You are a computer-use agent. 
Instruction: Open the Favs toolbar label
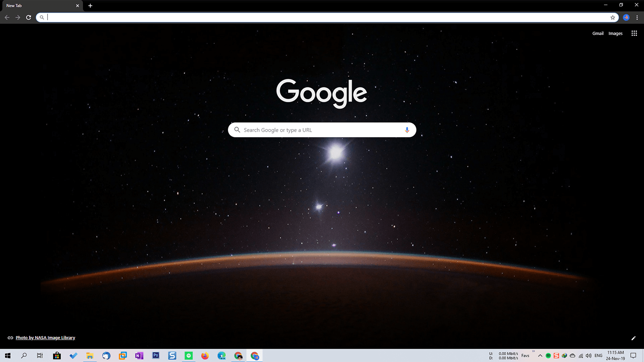(x=525, y=356)
